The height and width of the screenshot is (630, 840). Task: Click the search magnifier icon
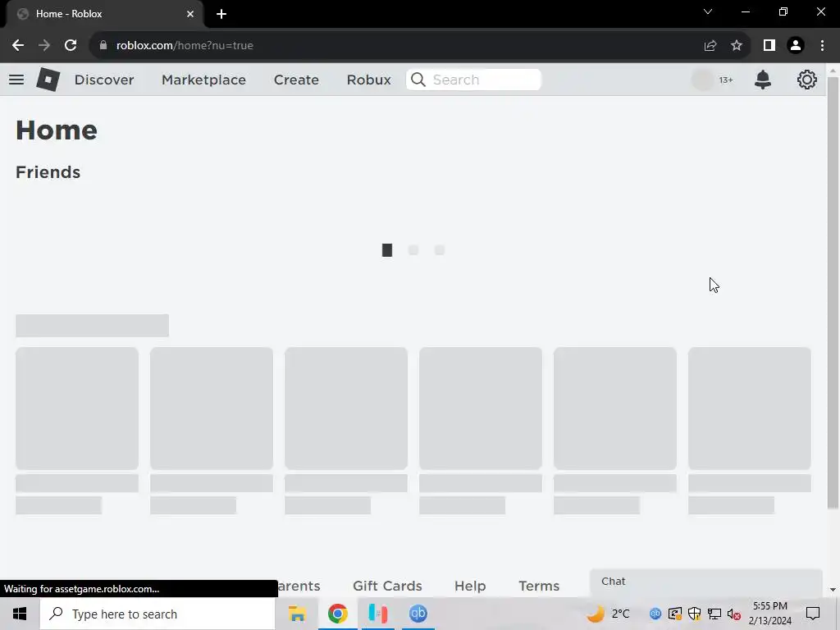(418, 80)
